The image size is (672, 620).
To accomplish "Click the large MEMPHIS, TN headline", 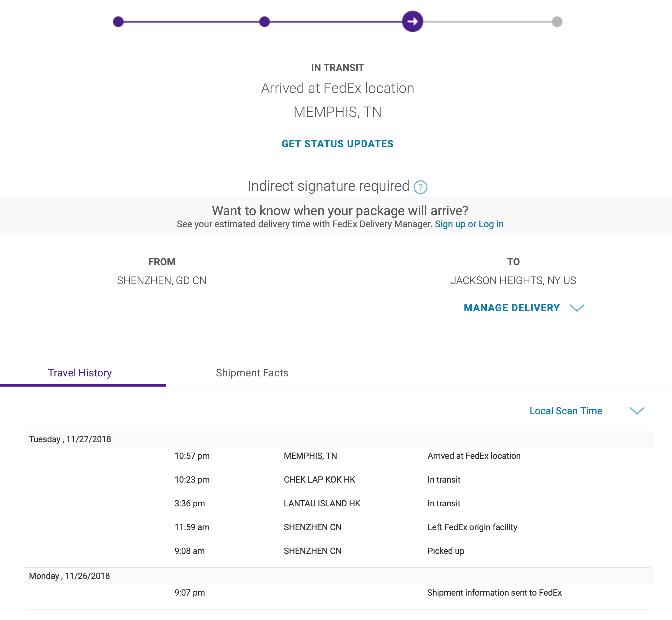I will [338, 112].
